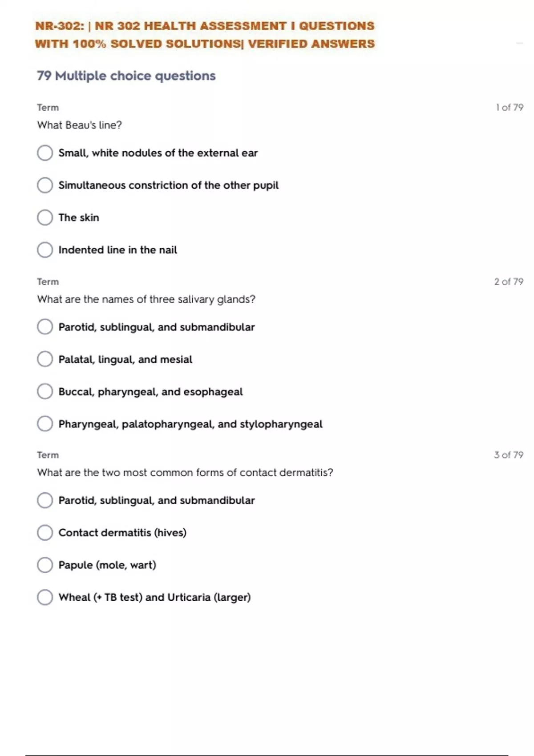Select 'Papule (mole, wart)' option
534x756 pixels.
coord(45,565)
